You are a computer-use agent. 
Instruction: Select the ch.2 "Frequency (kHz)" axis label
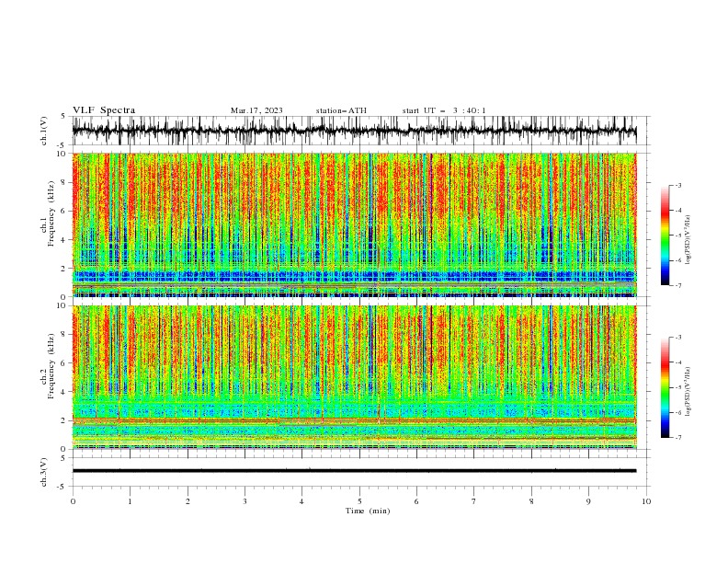[x=51, y=365]
